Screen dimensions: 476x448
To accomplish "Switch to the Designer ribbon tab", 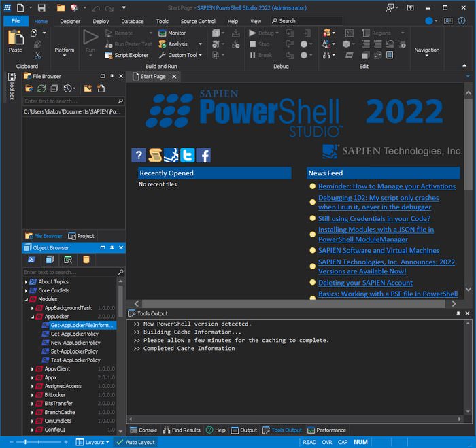I will (x=70, y=21).
